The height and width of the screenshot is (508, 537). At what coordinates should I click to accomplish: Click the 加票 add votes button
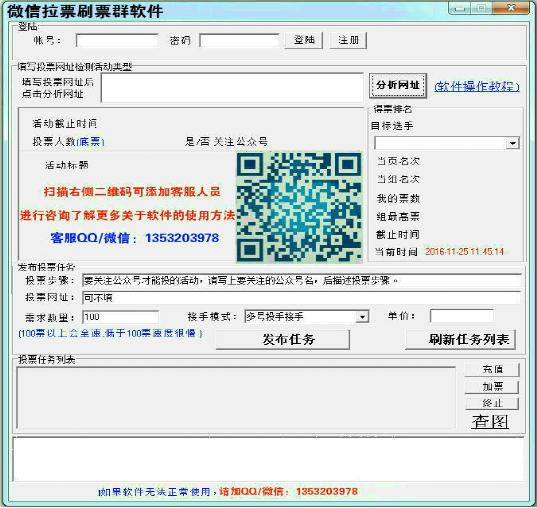pyautogui.click(x=492, y=387)
